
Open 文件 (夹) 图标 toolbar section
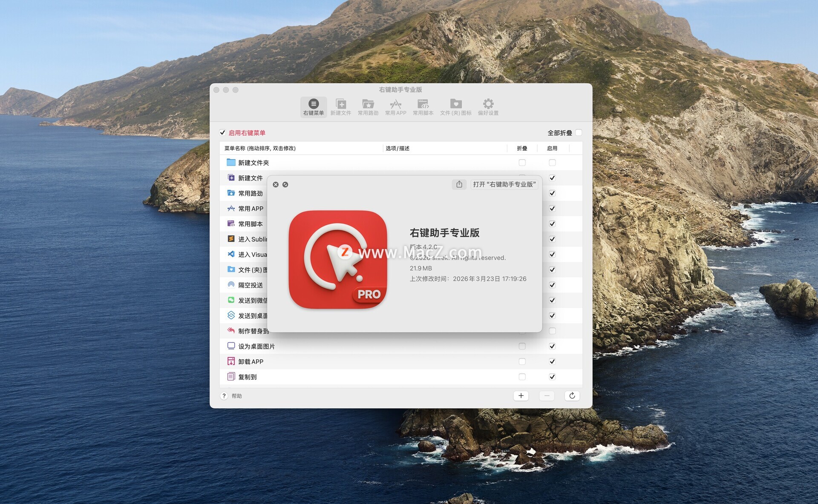455,106
